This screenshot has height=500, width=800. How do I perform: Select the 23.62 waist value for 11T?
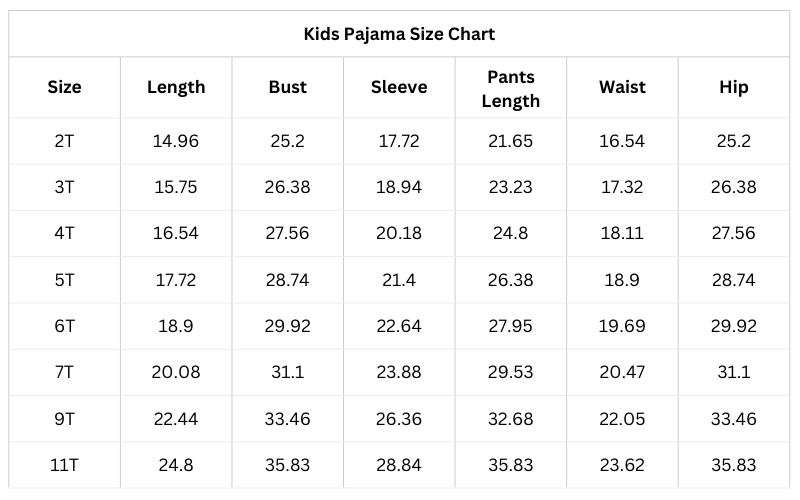pos(621,464)
